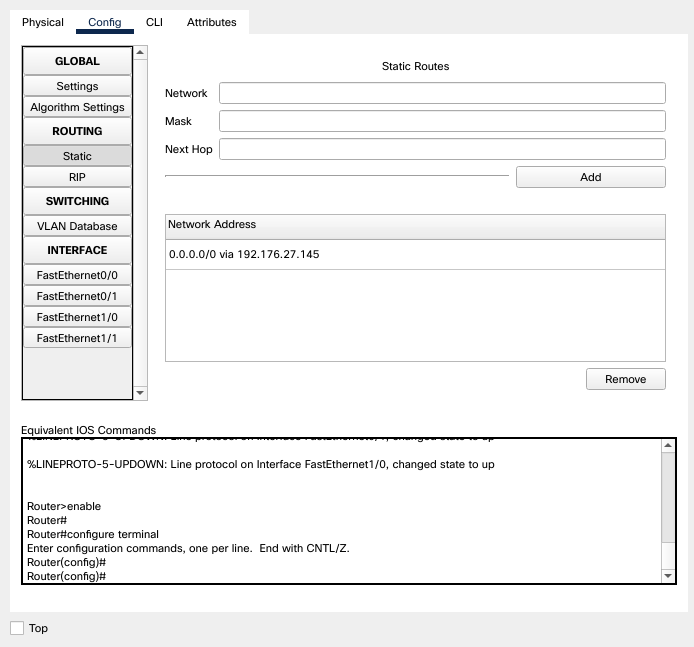The width and height of the screenshot is (694, 647).
Task: Open Algorithm Settings
Action: (77, 107)
